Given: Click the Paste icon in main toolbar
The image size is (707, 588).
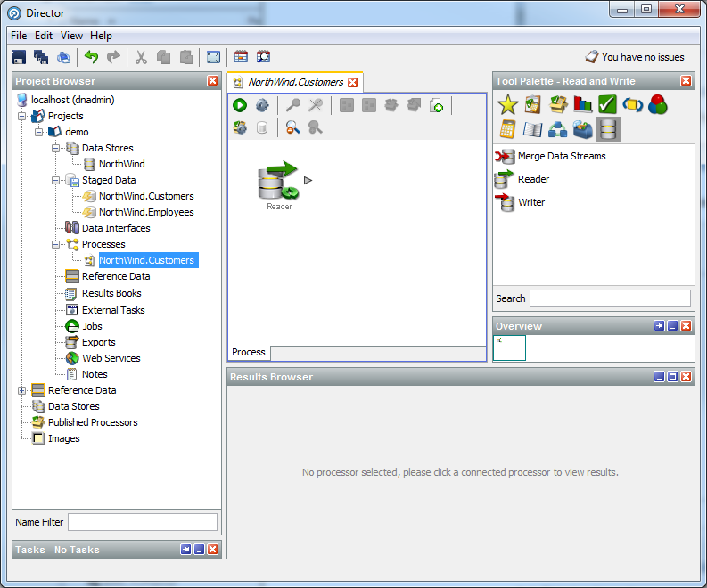Looking at the screenshot, I should tap(186, 57).
